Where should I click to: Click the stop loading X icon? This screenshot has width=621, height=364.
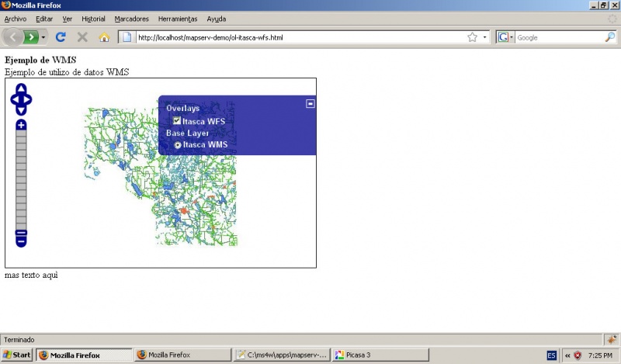coord(82,36)
